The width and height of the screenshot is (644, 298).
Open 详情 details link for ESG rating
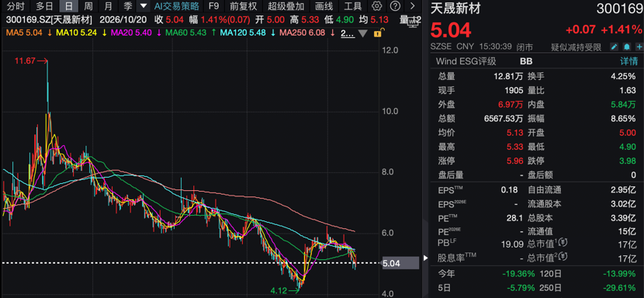(628, 61)
